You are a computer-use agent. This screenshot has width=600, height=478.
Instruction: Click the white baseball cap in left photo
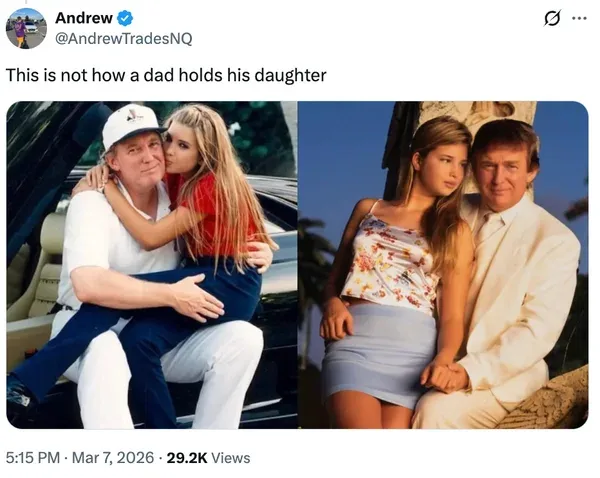(x=132, y=124)
